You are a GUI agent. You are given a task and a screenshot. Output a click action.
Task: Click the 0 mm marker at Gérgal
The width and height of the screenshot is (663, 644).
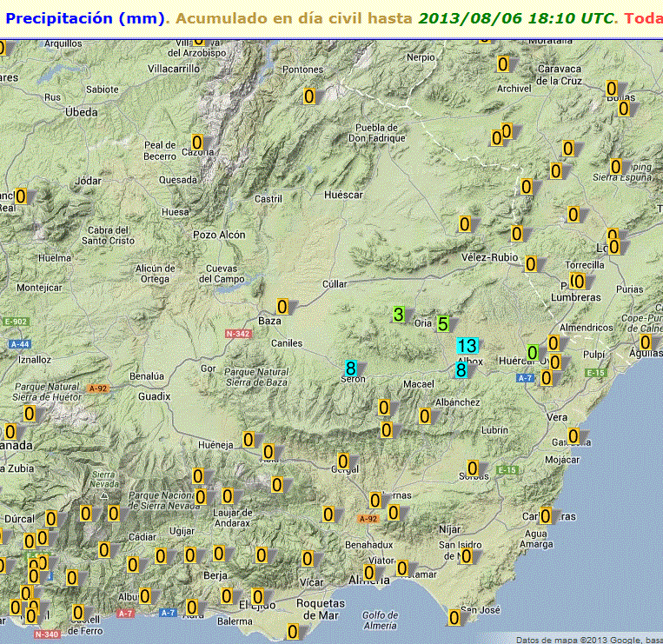coord(343,461)
